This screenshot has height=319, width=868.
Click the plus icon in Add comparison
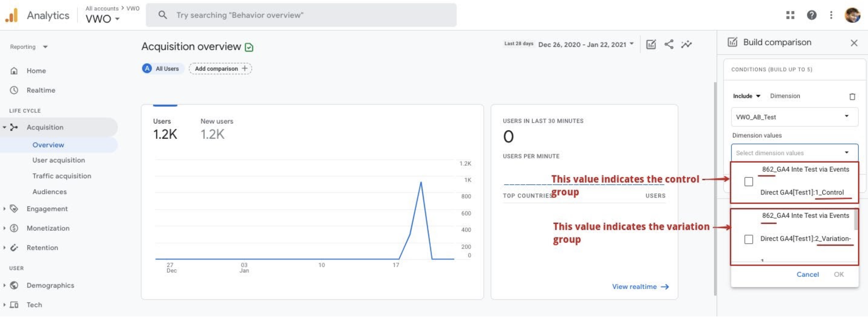(x=245, y=68)
